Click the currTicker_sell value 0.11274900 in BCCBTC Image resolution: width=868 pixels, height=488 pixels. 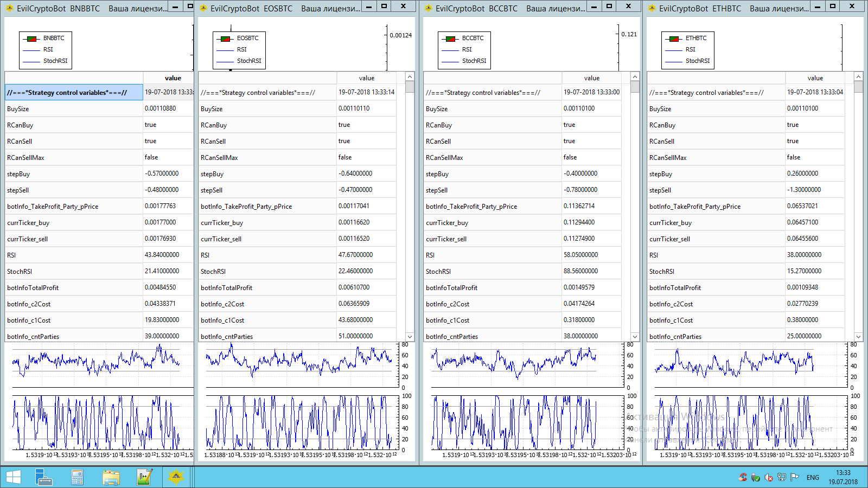point(579,239)
